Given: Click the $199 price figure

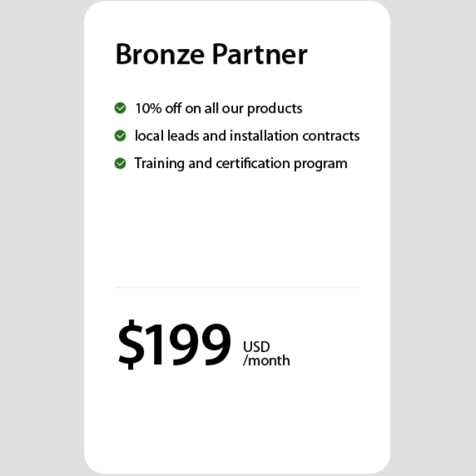Looking at the screenshot, I should click(x=174, y=344).
